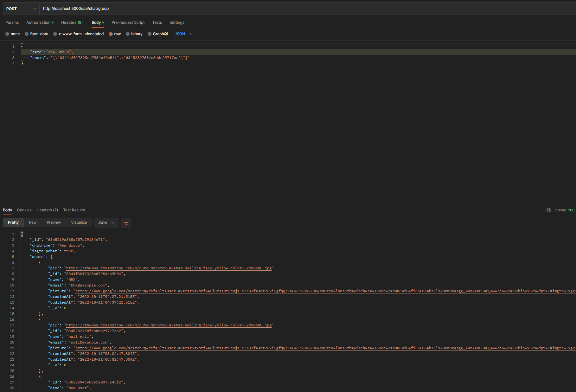Choose the binary body format
The height and width of the screenshot is (392, 576).
[134, 34]
